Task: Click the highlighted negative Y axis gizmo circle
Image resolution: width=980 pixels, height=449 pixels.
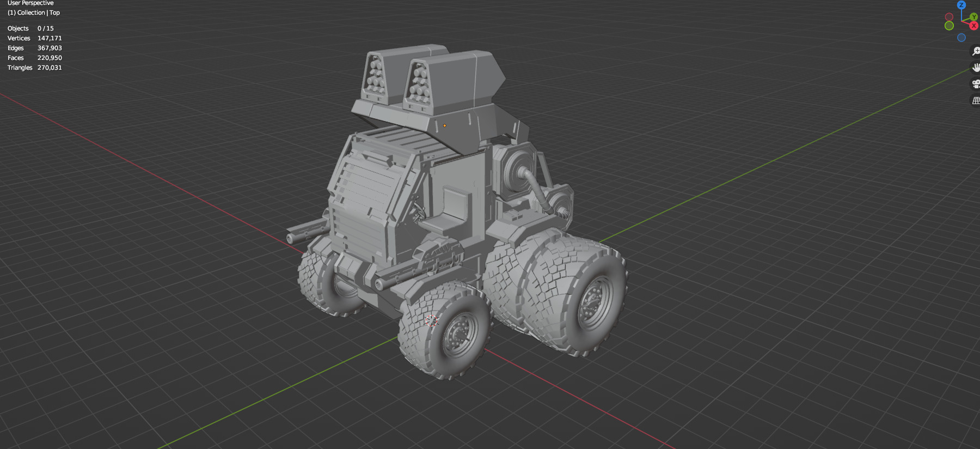Action: [949, 26]
